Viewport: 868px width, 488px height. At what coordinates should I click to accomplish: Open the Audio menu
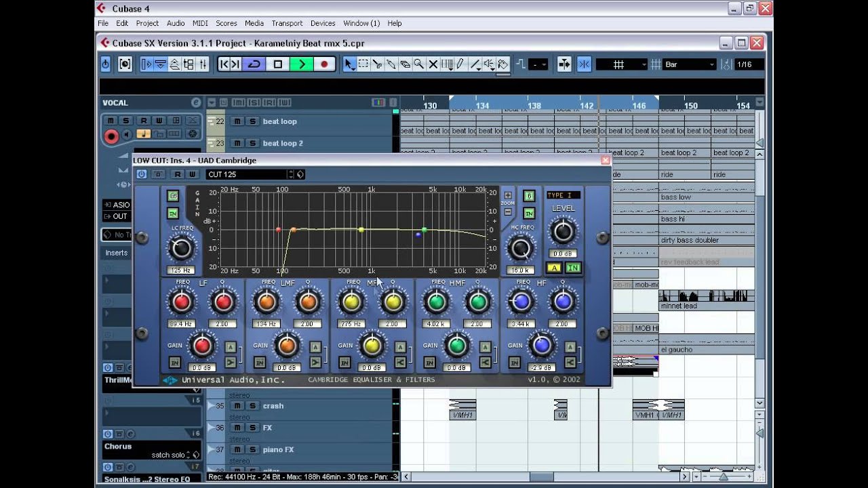pos(176,23)
